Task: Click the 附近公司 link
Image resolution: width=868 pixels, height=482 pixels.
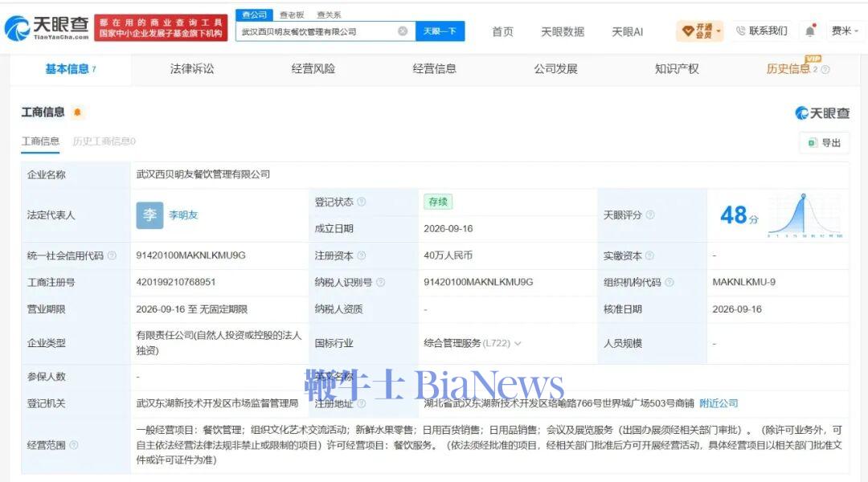Action: click(719, 403)
